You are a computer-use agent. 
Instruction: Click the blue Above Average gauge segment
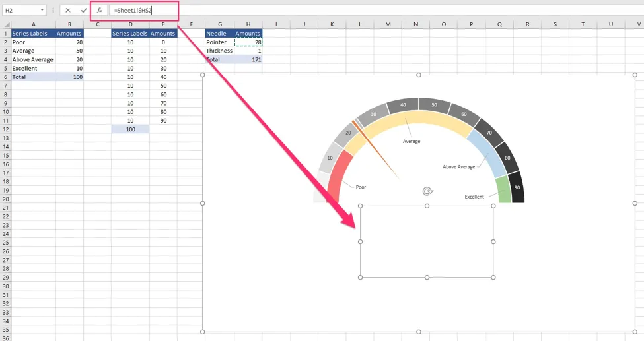click(x=489, y=152)
